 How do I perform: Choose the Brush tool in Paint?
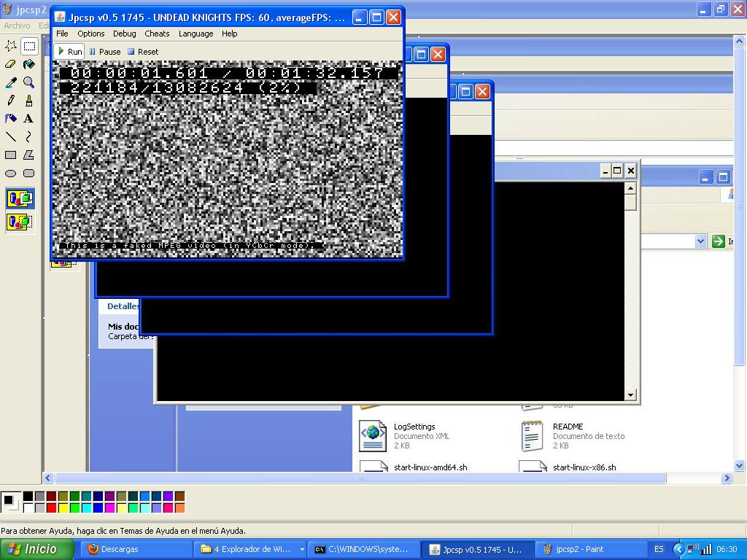point(29,101)
